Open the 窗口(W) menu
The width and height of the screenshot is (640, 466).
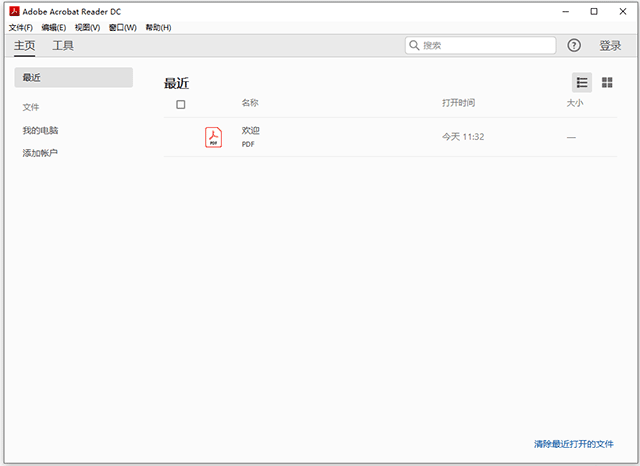tap(123, 27)
